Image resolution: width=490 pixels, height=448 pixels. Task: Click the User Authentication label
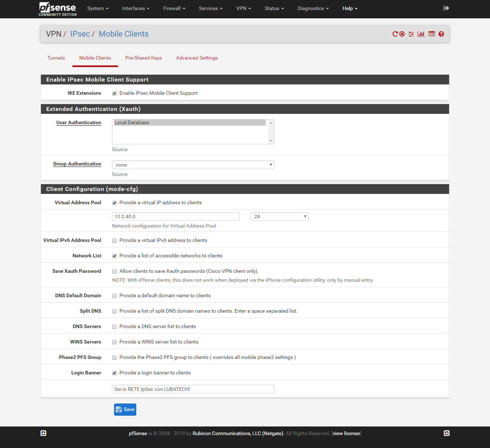point(79,122)
